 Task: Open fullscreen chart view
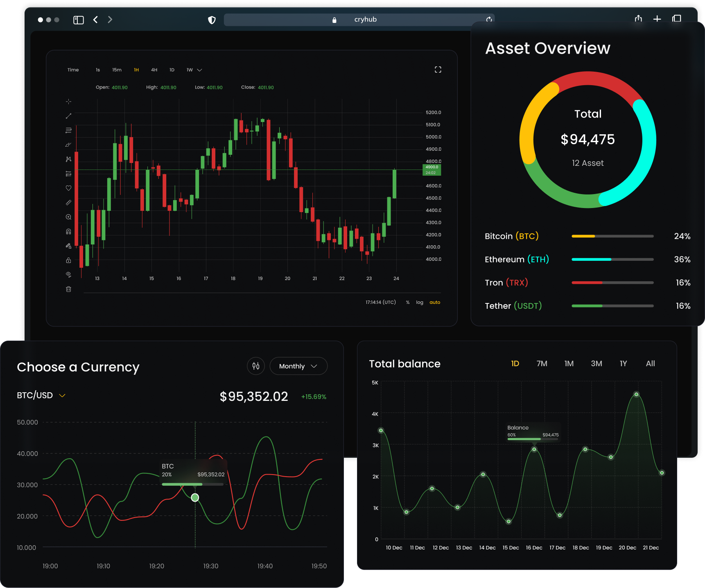[438, 70]
